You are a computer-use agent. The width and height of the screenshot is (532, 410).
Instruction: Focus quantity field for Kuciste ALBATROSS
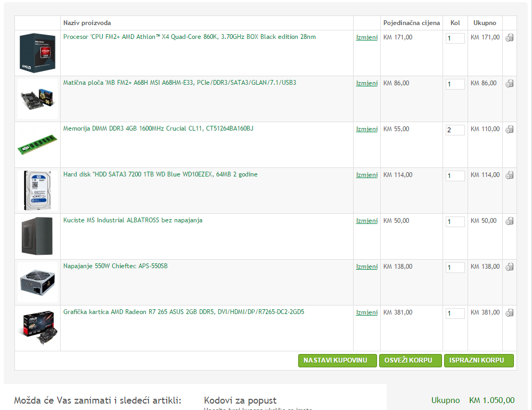click(x=455, y=221)
